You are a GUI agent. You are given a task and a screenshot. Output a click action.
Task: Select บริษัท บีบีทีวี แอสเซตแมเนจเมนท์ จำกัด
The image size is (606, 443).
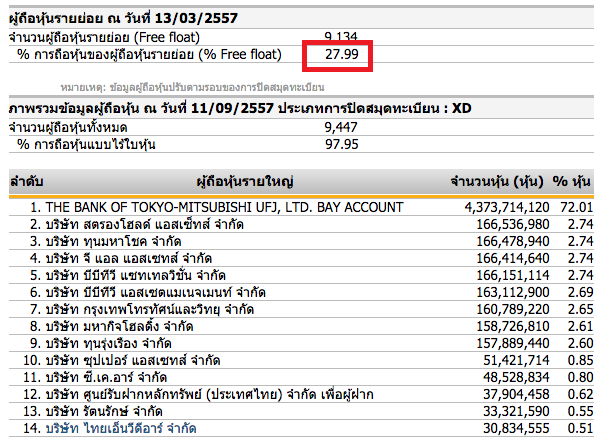155,292
